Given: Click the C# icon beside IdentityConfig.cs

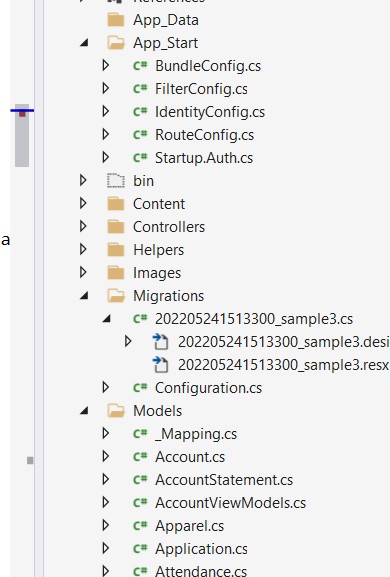Looking at the screenshot, I should (140, 111).
